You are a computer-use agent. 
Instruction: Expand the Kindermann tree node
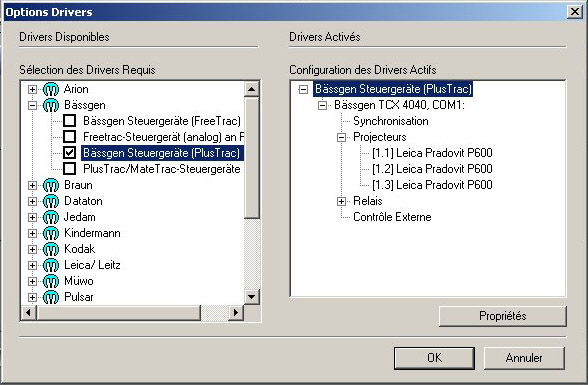[32, 233]
